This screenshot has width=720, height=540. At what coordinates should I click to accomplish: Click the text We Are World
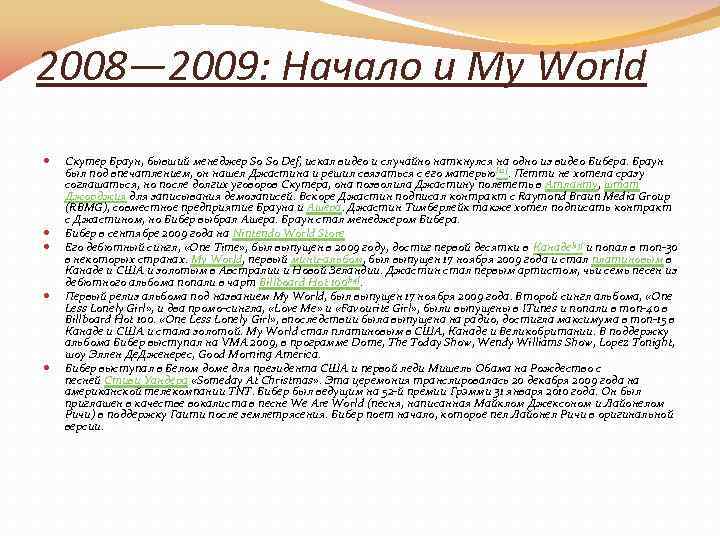(328, 404)
